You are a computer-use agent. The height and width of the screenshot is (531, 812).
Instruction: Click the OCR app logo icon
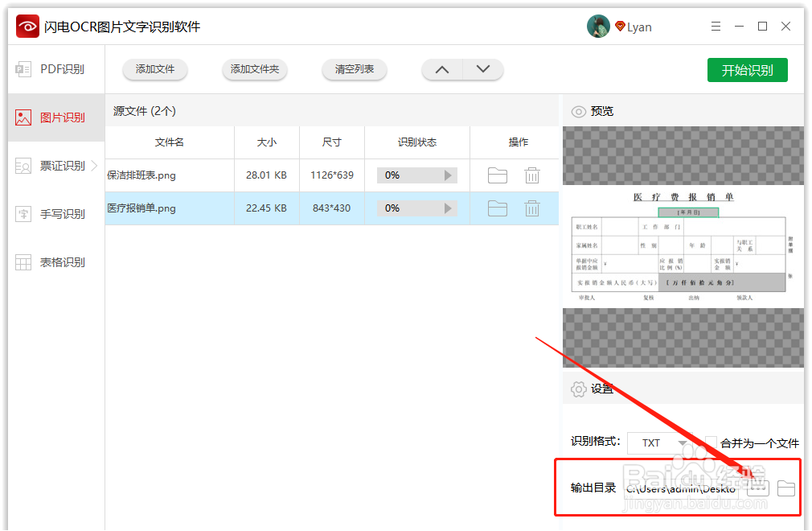[27, 27]
